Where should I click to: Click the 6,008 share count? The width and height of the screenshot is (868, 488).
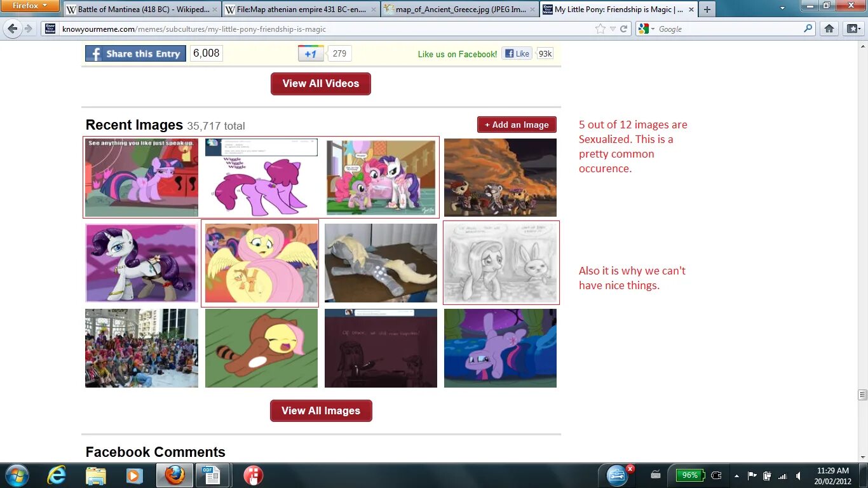[x=207, y=53]
